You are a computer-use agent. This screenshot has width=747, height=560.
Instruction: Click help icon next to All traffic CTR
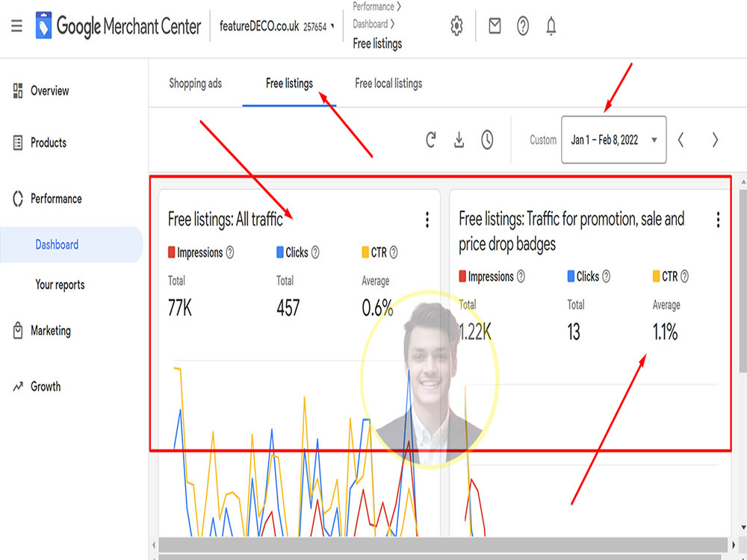(x=394, y=252)
